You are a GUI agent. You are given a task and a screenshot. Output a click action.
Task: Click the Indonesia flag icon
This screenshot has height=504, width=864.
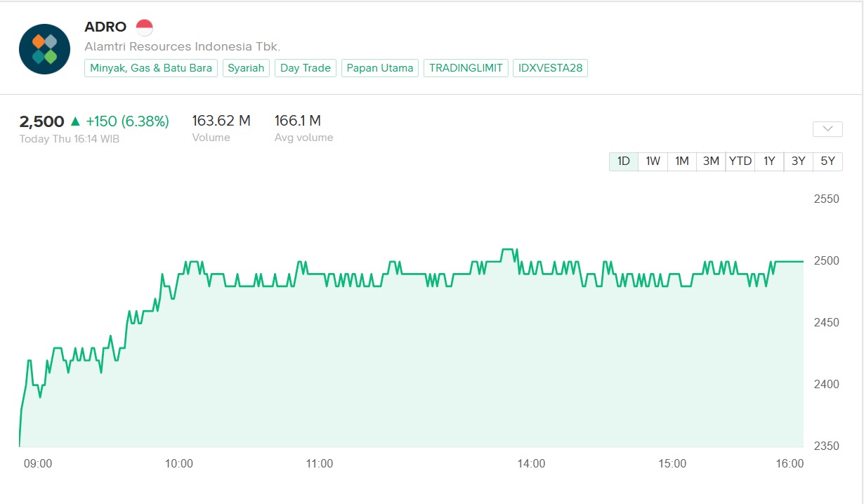144,27
